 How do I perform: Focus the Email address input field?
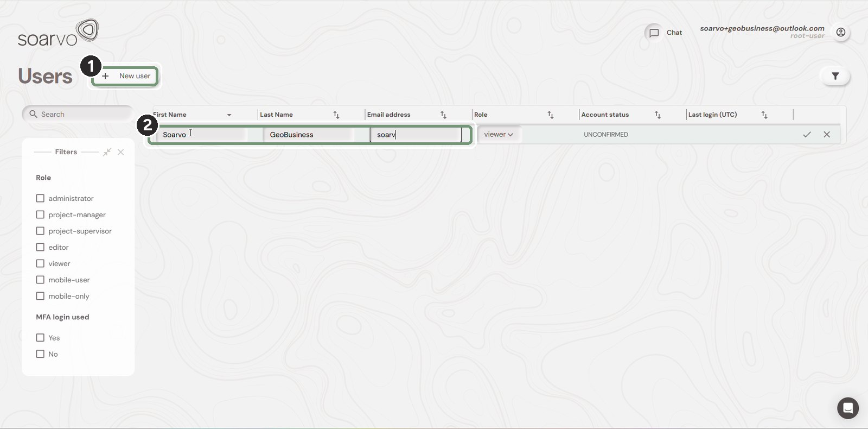point(416,135)
